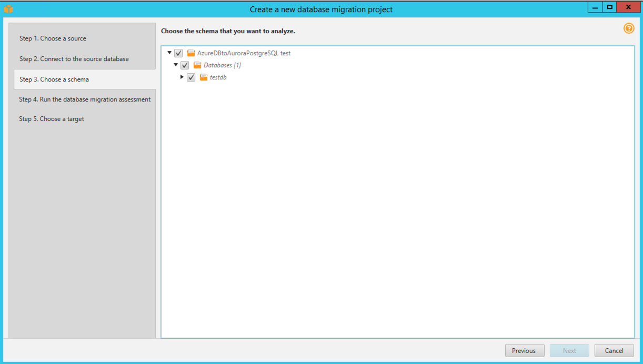The width and height of the screenshot is (643, 364).
Task: Uncheck the AzureDBtoAuroraPostgreSQL test checkbox
Action: pos(178,53)
